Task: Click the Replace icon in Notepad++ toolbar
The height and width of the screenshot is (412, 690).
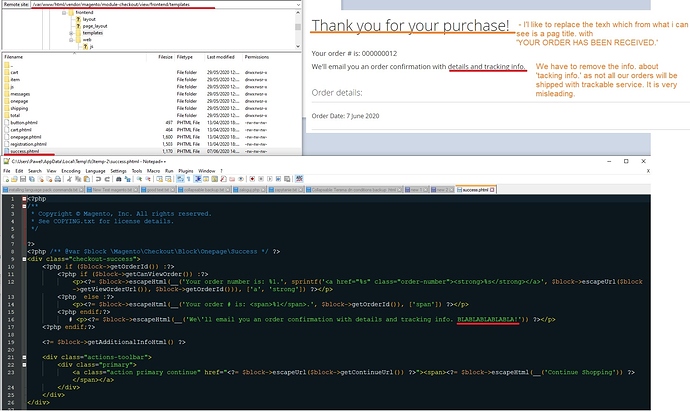Action: point(128,179)
